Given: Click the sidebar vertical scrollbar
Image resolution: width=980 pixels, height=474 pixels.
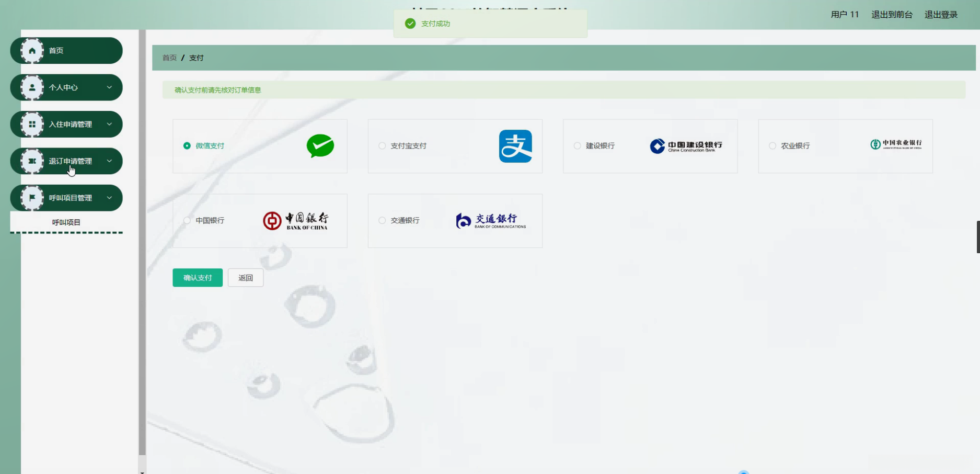Looking at the screenshot, I should pos(142,242).
